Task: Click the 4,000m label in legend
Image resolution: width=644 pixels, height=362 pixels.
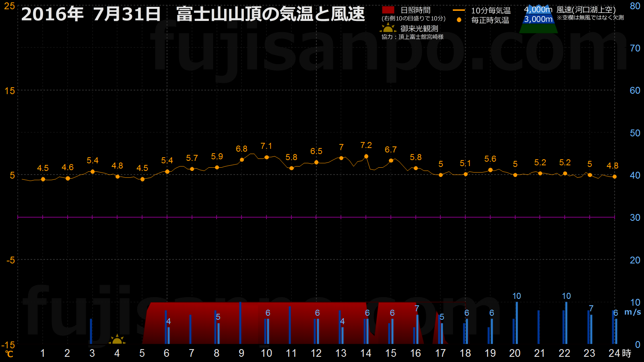Action: click(538, 9)
